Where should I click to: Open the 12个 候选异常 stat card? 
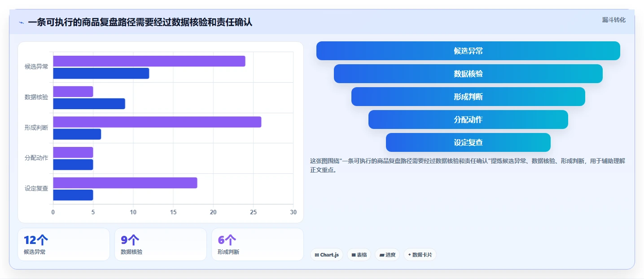click(x=64, y=244)
